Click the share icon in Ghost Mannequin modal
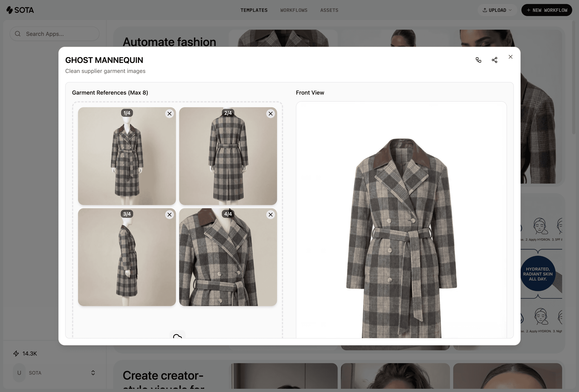Screen dimensions: 579x392 [495, 60]
